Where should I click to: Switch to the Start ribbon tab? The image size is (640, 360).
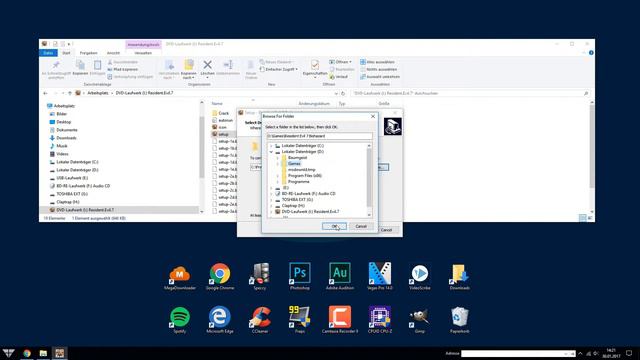tap(66, 53)
